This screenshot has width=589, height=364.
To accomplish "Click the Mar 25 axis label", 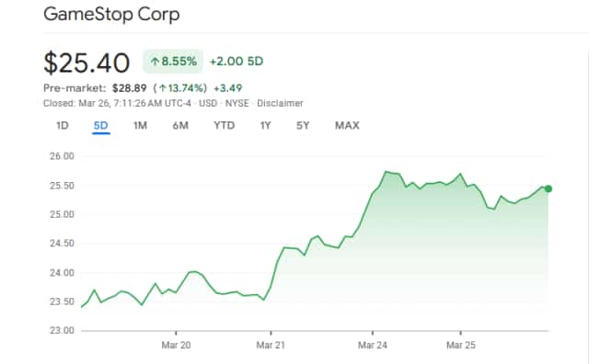I will click(461, 345).
